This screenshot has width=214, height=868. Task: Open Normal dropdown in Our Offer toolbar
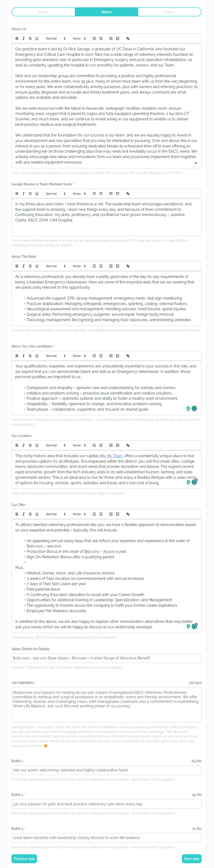point(55,514)
